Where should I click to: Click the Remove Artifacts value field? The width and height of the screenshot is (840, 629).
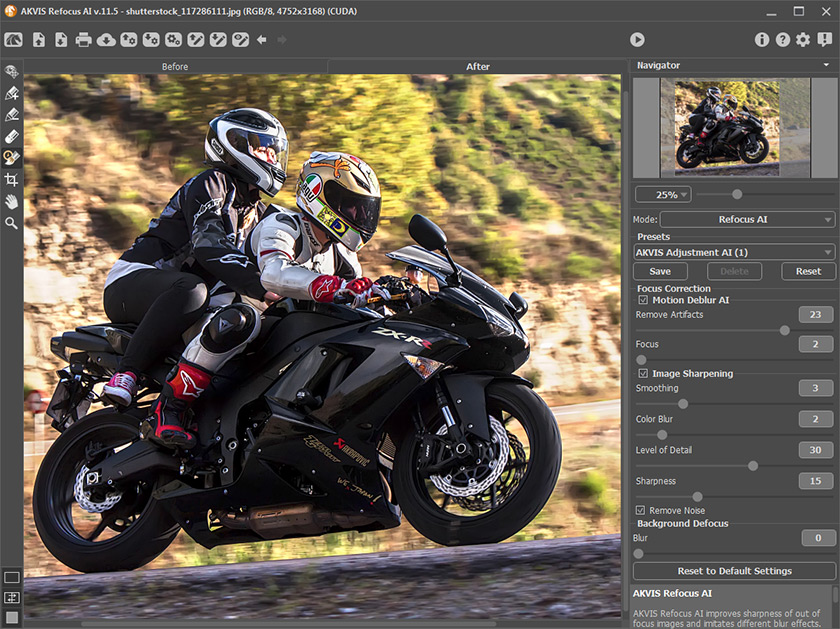tap(815, 314)
